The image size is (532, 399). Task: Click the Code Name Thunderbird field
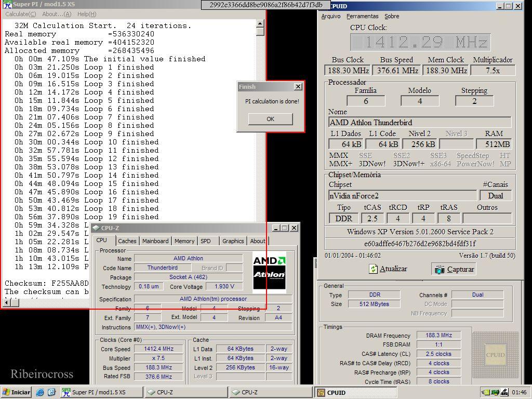[x=162, y=268]
